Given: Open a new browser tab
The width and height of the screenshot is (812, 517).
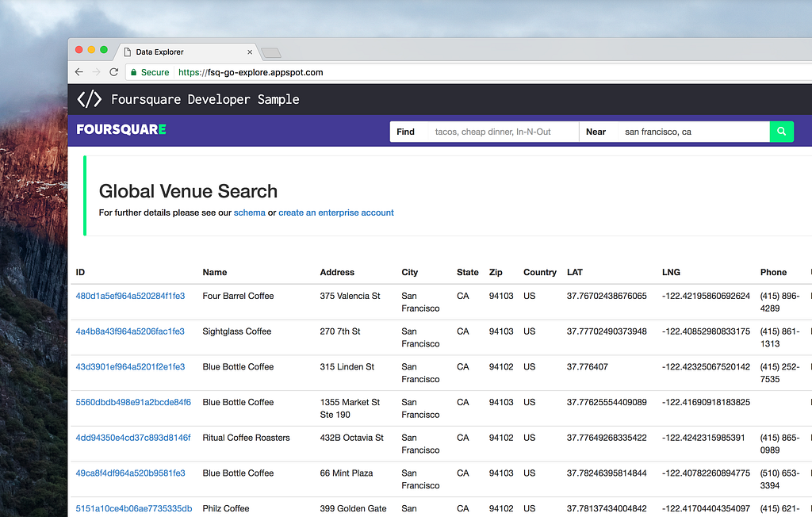Looking at the screenshot, I should pyautogui.click(x=271, y=53).
